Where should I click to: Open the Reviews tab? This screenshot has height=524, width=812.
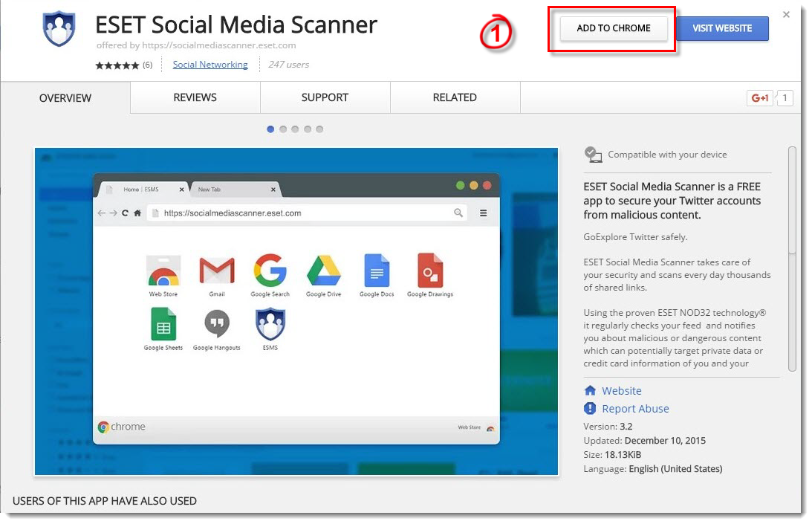click(x=195, y=97)
